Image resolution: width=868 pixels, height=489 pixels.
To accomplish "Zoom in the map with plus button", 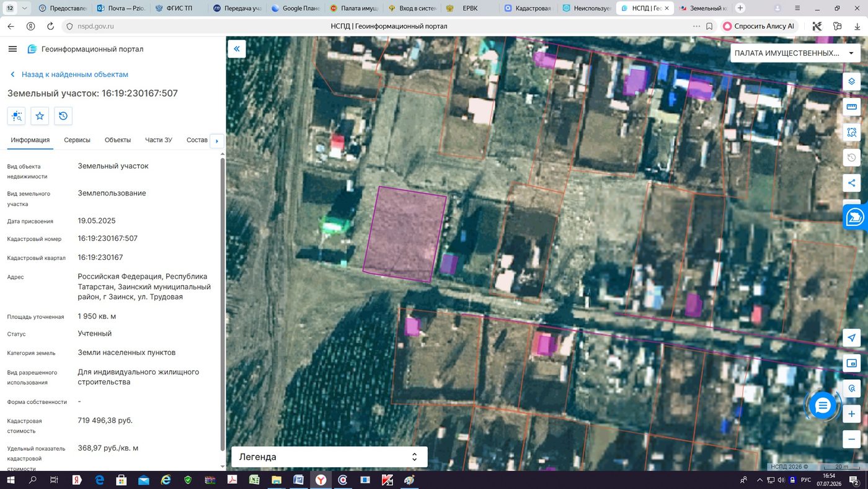I will [x=852, y=414].
